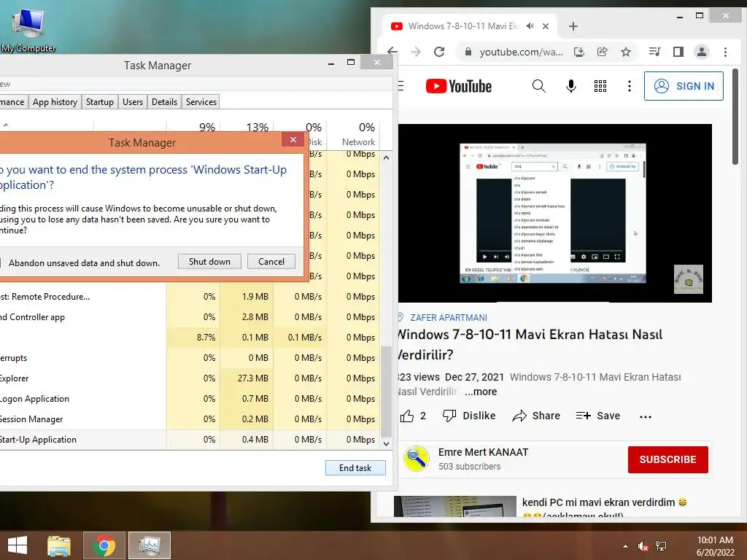Open Chrome profile avatar
This screenshot has height=560, width=747.
coord(702,52)
